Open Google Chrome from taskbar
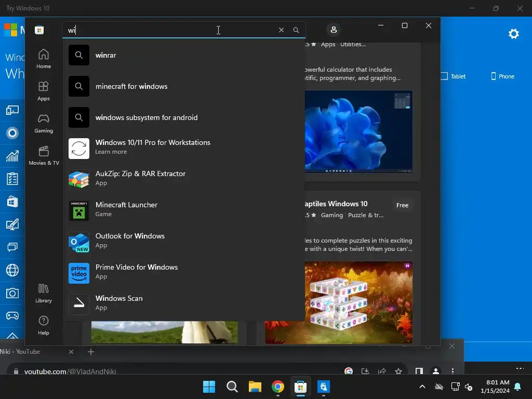The width and height of the screenshot is (532, 399). [277, 387]
